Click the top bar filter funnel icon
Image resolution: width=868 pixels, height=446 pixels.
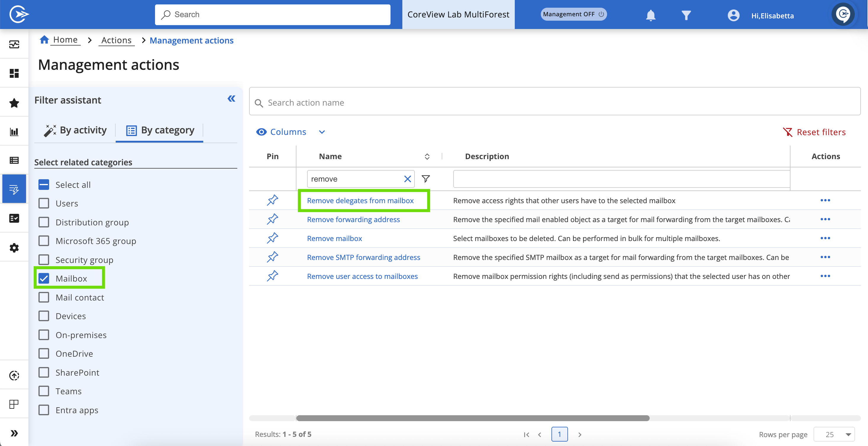(686, 15)
